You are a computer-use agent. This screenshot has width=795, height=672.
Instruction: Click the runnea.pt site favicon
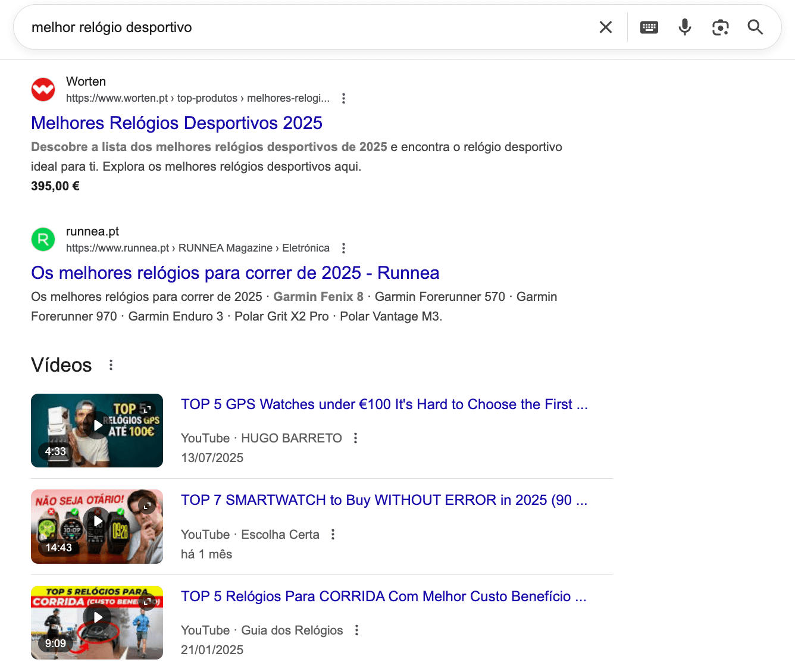[x=42, y=239]
